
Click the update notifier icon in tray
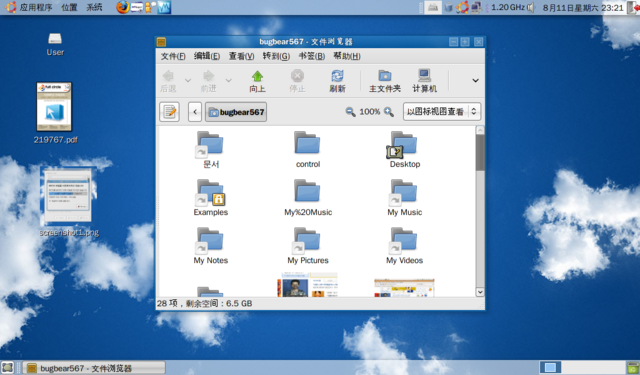(462, 7)
